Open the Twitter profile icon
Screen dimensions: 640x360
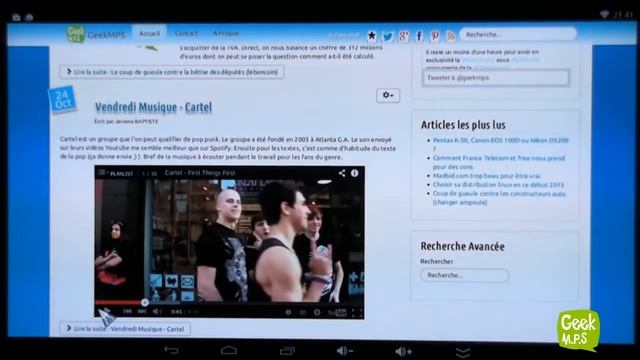tap(387, 36)
